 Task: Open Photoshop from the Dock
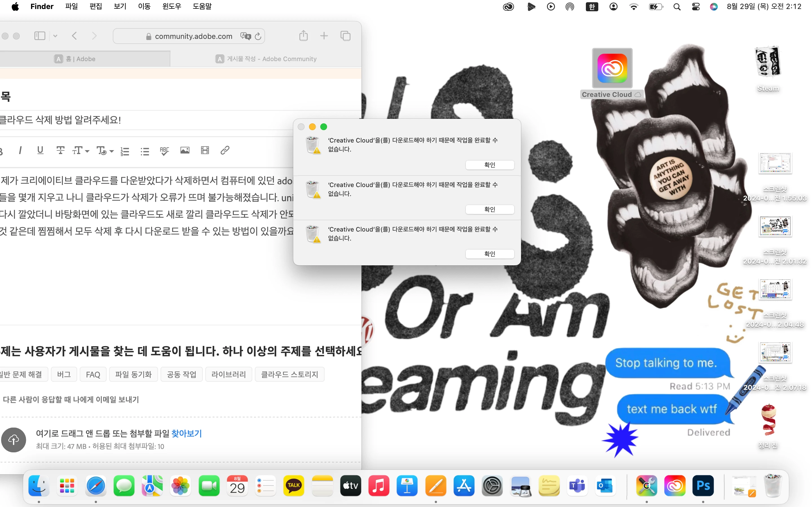click(x=703, y=486)
